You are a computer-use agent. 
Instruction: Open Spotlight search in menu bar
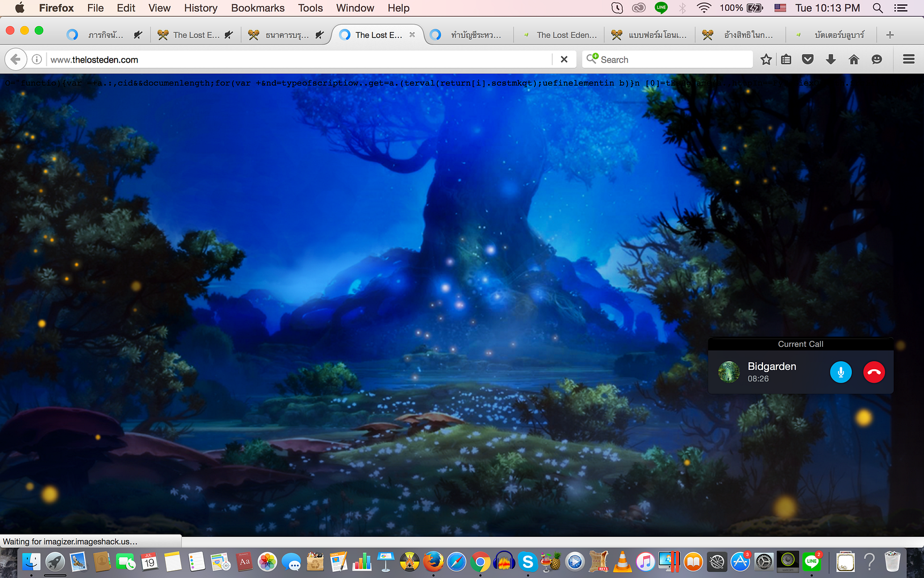(877, 7)
